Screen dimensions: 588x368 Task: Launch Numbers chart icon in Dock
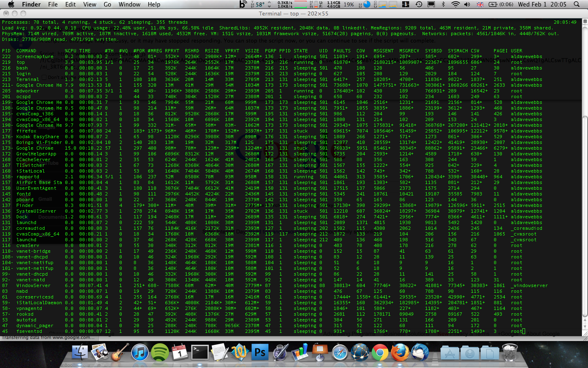(x=300, y=352)
